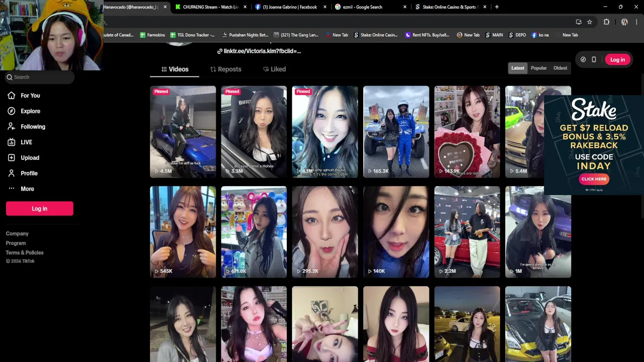
Task: Close the CHUPAENG Stream tab
Action: (245, 7)
